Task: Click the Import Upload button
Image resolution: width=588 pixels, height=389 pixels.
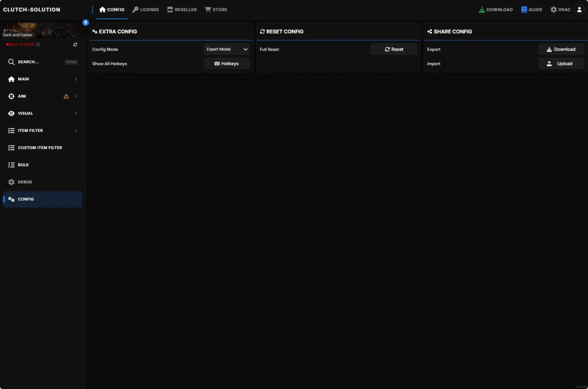Action: [561, 63]
